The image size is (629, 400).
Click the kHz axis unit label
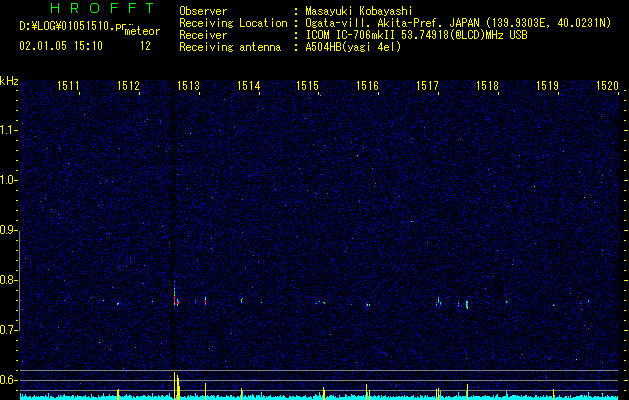point(9,81)
